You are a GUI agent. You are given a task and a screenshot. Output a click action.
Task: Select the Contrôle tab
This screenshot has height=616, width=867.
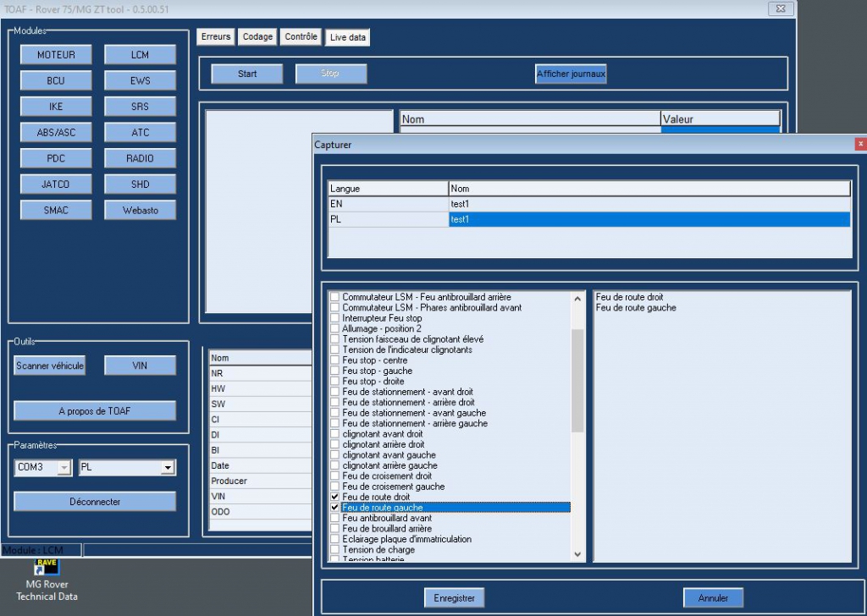[301, 37]
